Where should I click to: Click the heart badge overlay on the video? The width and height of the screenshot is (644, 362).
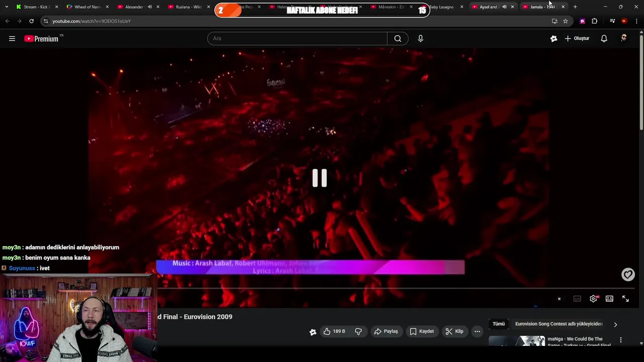628,274
